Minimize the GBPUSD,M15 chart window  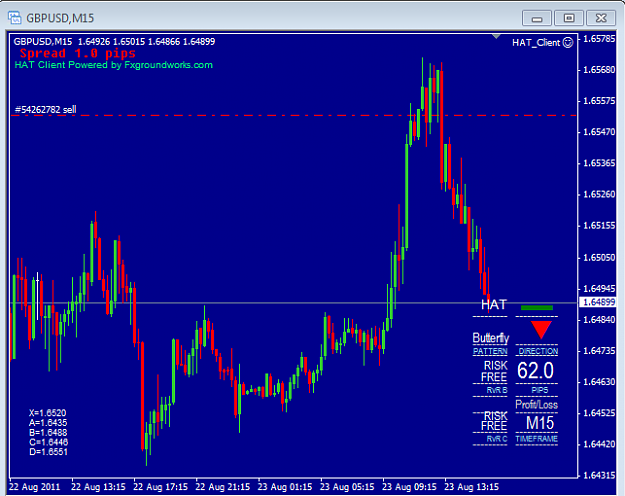click(x=537, y=18)
